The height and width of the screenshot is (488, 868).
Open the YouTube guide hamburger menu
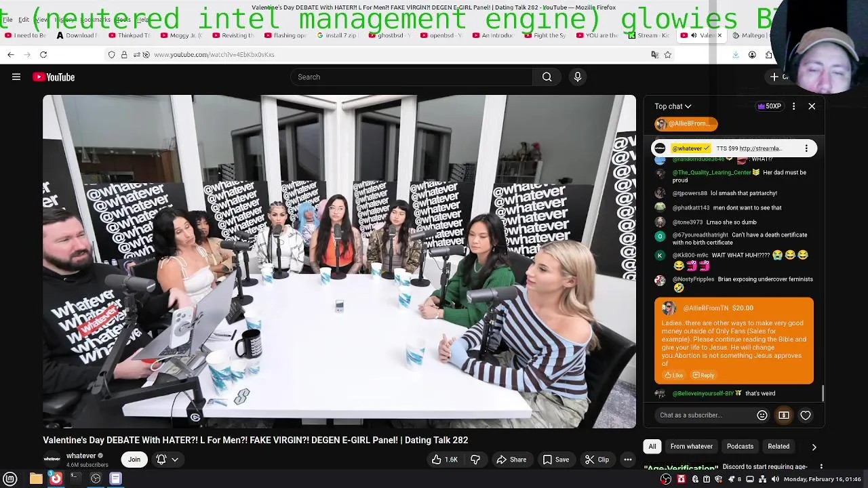16,77
